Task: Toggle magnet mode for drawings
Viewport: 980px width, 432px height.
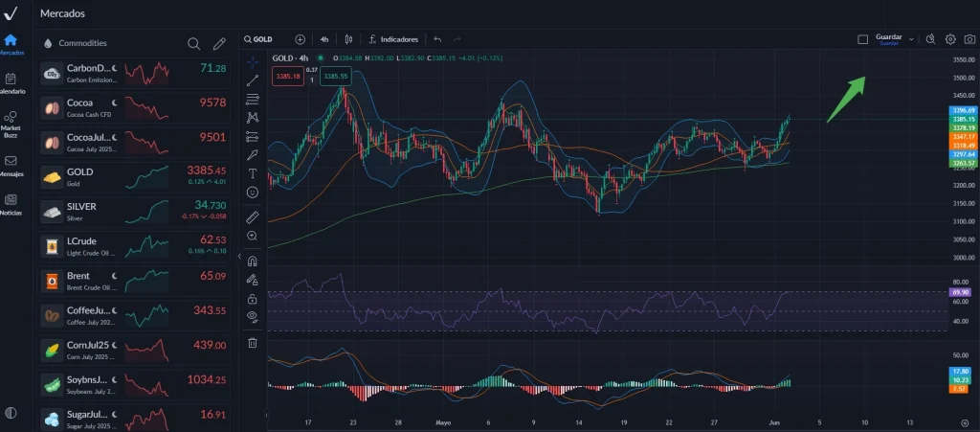Action: [253, 261]
